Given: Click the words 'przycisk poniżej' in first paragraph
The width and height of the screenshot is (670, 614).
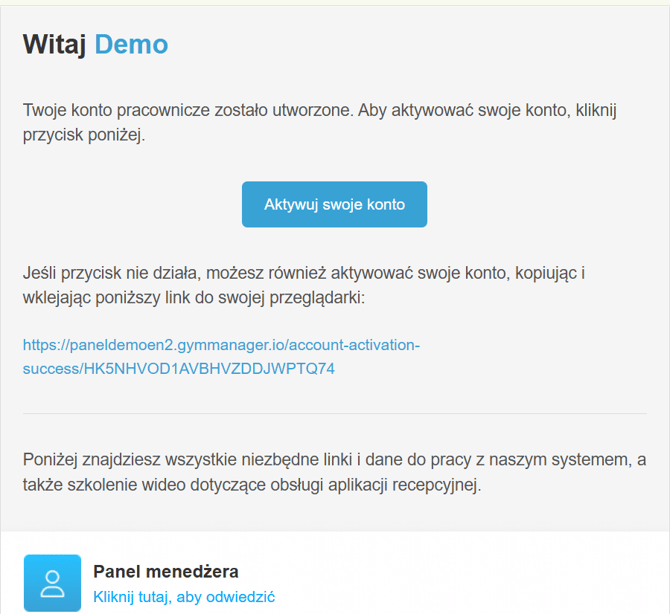Looking at the screenshot, I should [x=84, y=135].
